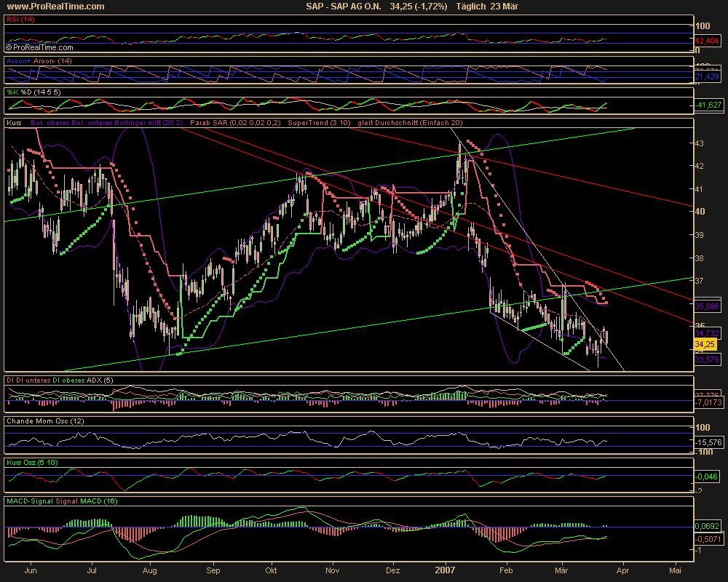This screenshot has height=582, width=728.
Task: Select the Parab SAR (0,02 0,02 0,2) legend
Action: (x=235, y=124)
